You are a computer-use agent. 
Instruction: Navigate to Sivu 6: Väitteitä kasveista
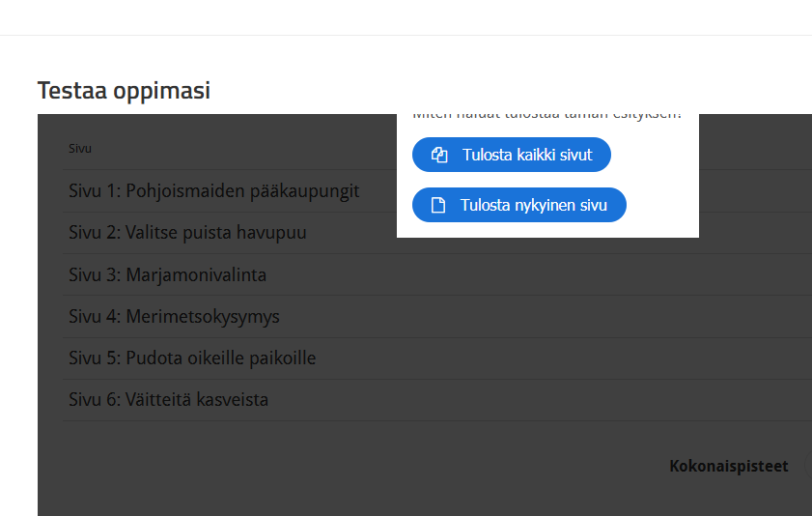(x=168, y=400)
